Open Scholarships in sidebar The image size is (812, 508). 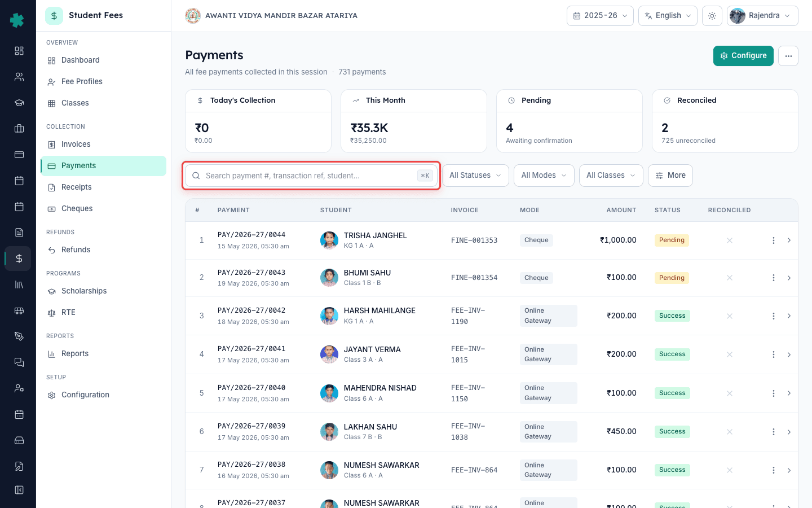click(103, 291)
